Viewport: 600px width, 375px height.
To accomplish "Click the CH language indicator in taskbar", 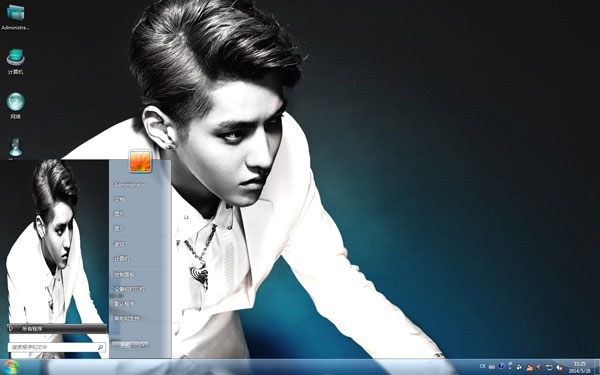I will tap(483, 366).
